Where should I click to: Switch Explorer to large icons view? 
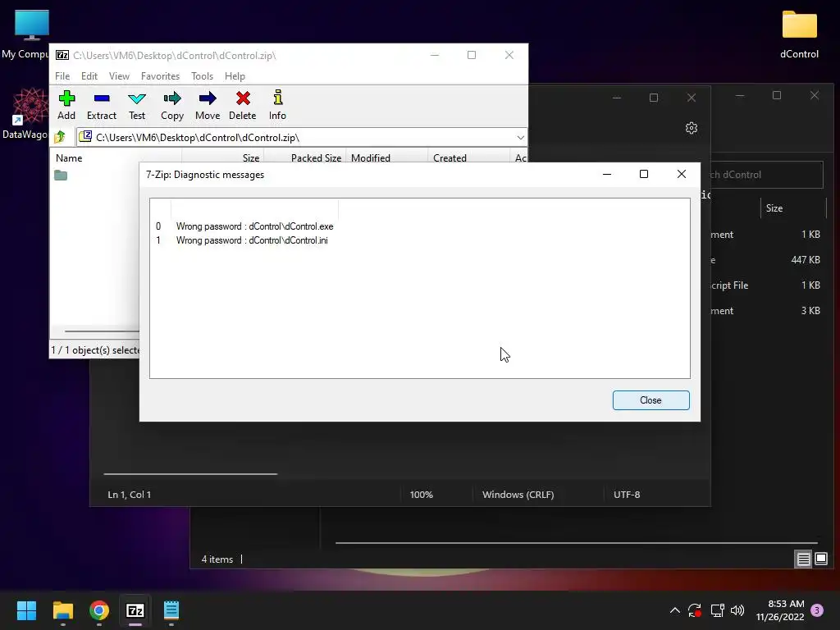[x=820, y=559]
